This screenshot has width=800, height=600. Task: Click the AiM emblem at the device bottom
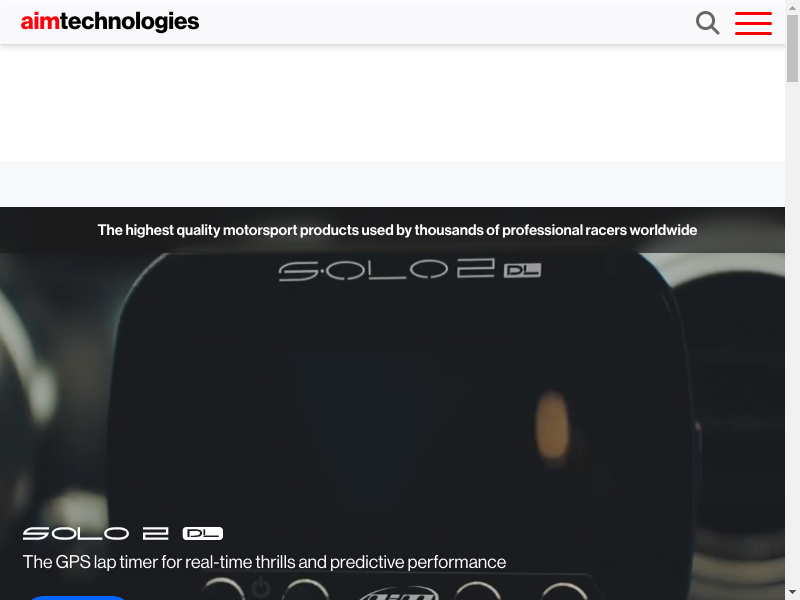tap(398, 593)
